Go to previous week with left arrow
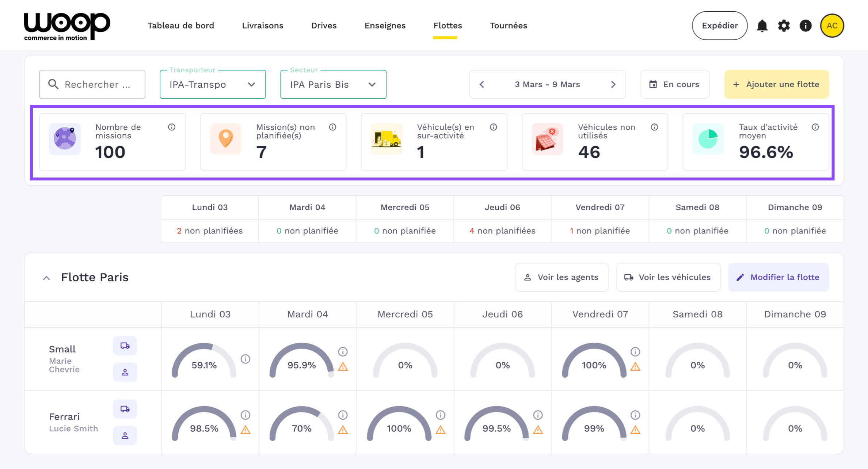This screenshot has height=469, width=868. tap(482, 84)
